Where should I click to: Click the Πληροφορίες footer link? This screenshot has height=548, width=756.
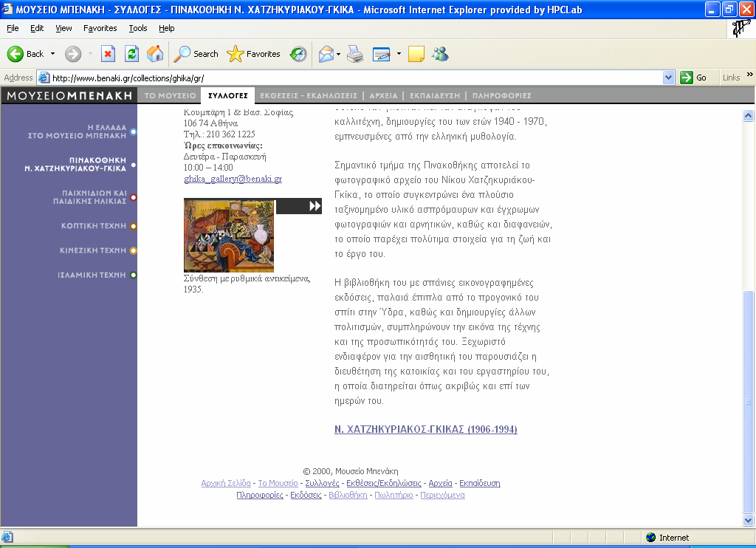coord(260,495)
